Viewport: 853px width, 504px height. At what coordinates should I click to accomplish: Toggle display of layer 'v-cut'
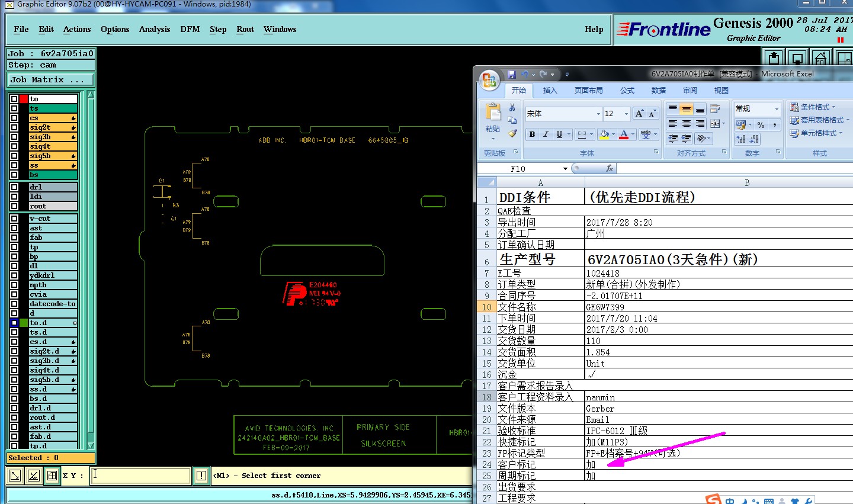(14, 219)
